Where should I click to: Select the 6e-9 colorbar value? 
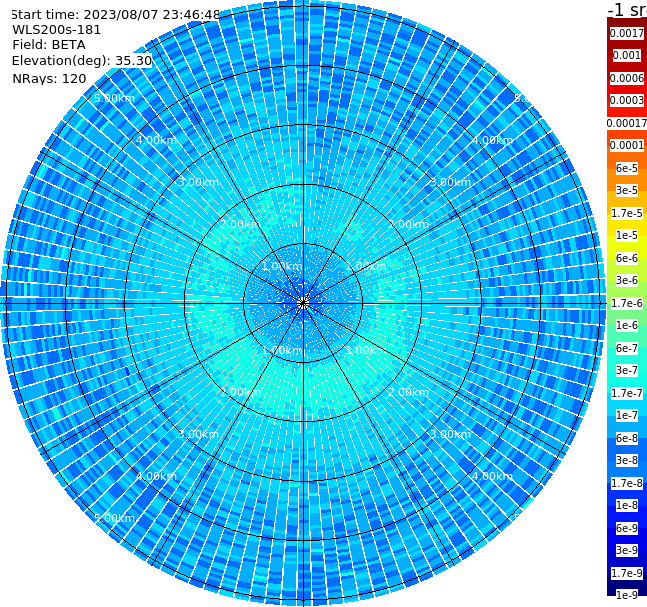627,528
